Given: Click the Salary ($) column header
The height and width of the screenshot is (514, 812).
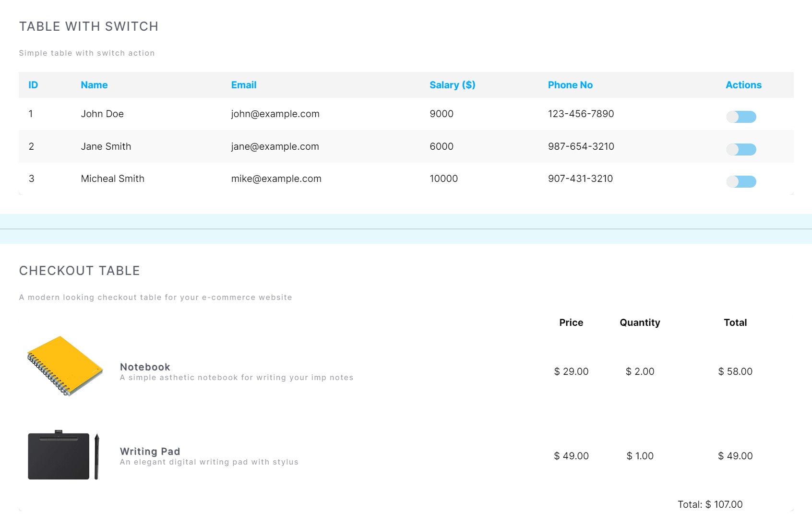Looking at the screenshot, I should [x=452, y=85].
